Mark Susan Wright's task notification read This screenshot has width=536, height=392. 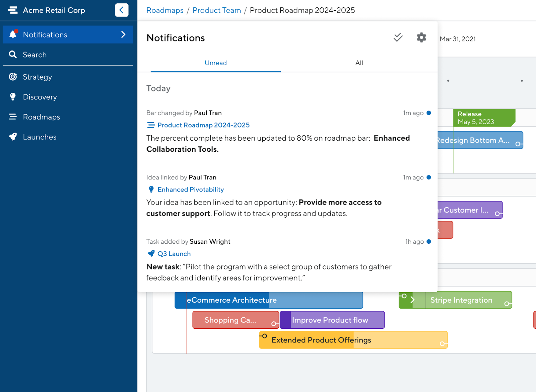429,241
